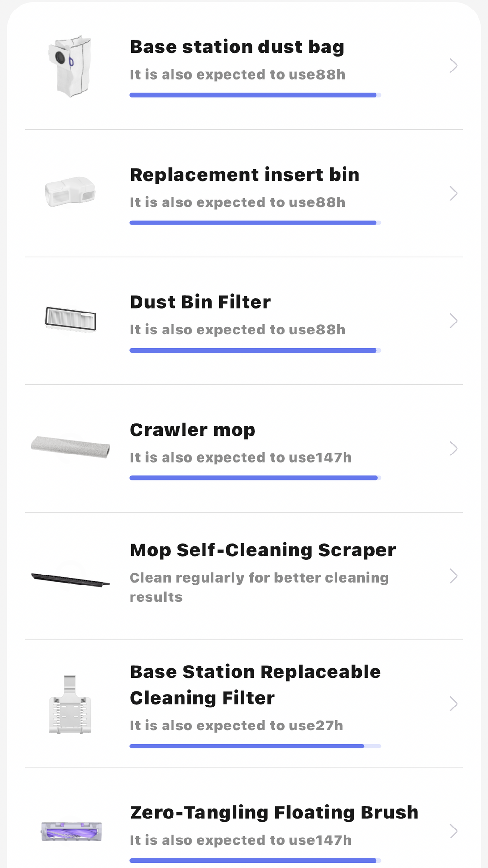The image size is (488, 868).
Task: Open Dust Bin Filter chevron arrow
Action: (453, 321)
